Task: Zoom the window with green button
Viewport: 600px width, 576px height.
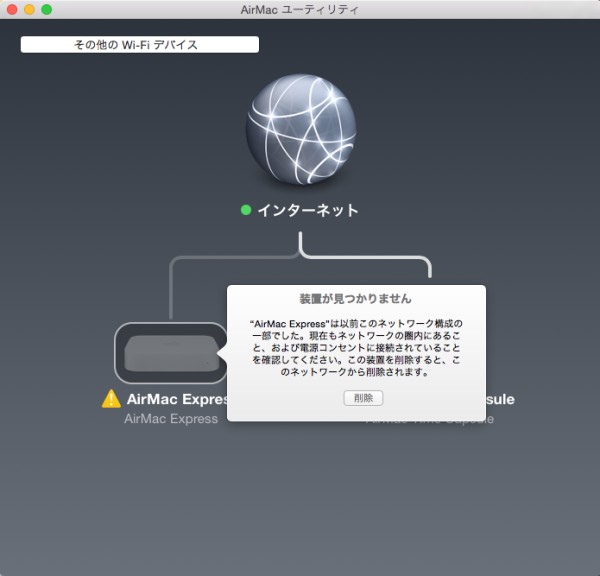Action: click(x=47, y=9)
